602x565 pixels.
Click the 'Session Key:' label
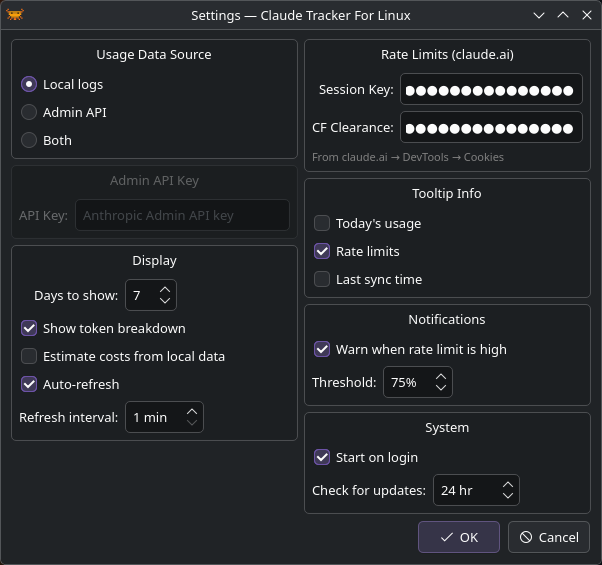(356, 89)
